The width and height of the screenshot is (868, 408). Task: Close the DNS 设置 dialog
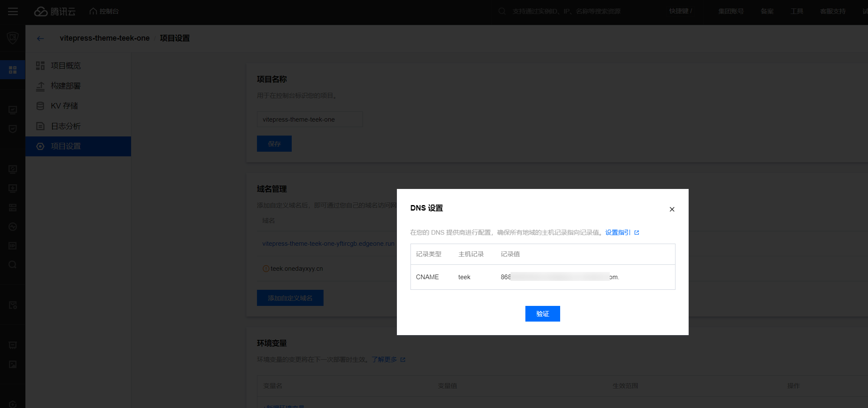click(672, 209)
